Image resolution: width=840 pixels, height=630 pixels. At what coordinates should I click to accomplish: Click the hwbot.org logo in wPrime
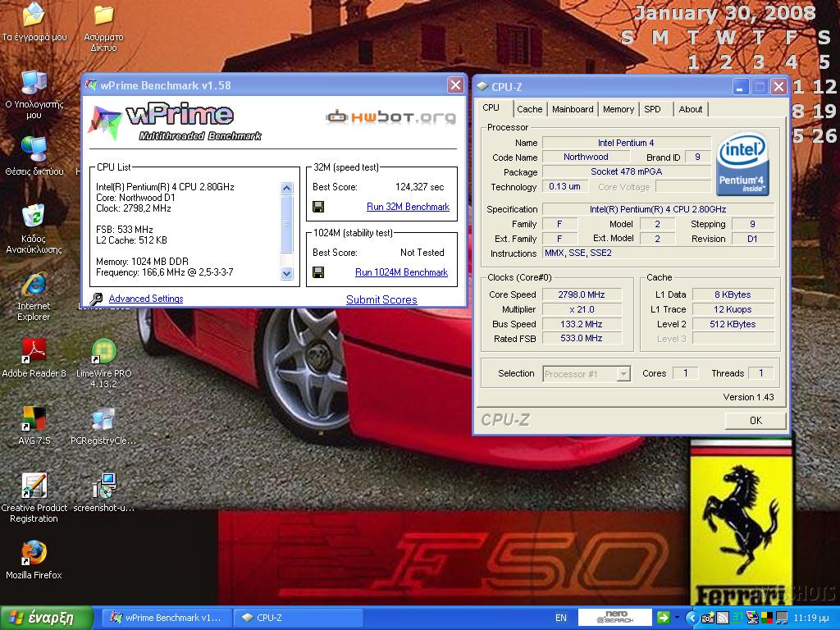click(x=391, y=116)
